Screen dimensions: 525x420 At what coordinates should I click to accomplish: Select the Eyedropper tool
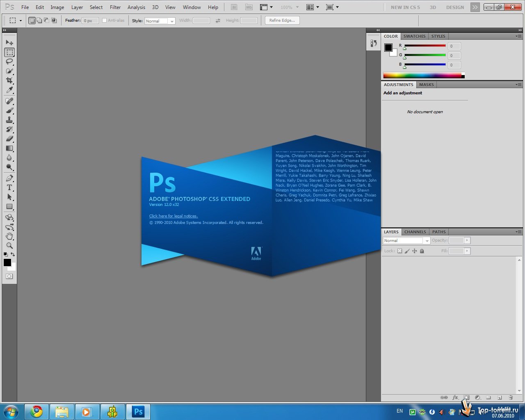[x=9, y=90]
